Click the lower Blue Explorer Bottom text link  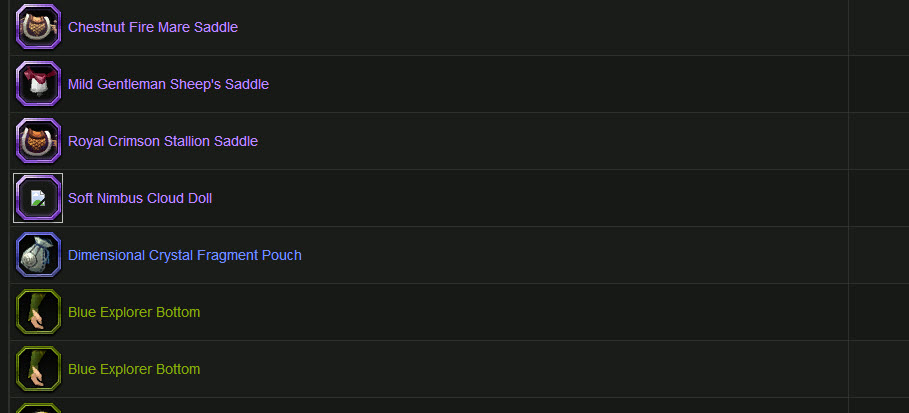tap(134, 369)
